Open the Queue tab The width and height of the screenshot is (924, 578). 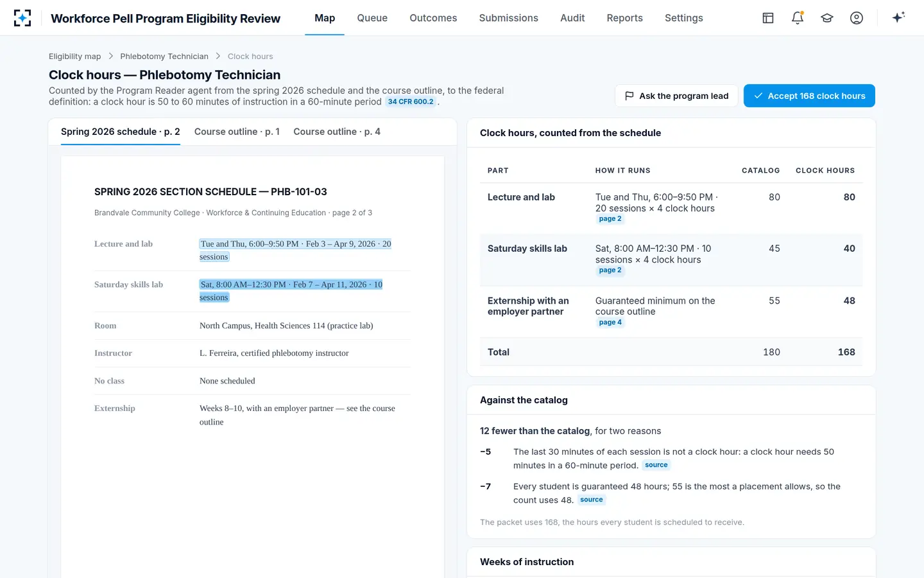pyautogui.click(x=372, y=18)
